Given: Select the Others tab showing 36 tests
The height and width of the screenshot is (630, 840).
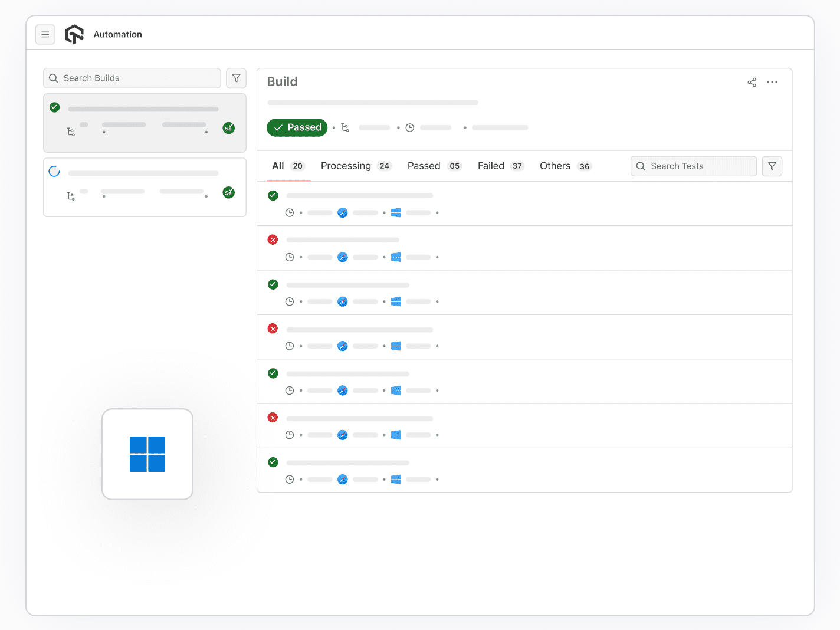Looking at the screenshot, I should coord(554,166).
